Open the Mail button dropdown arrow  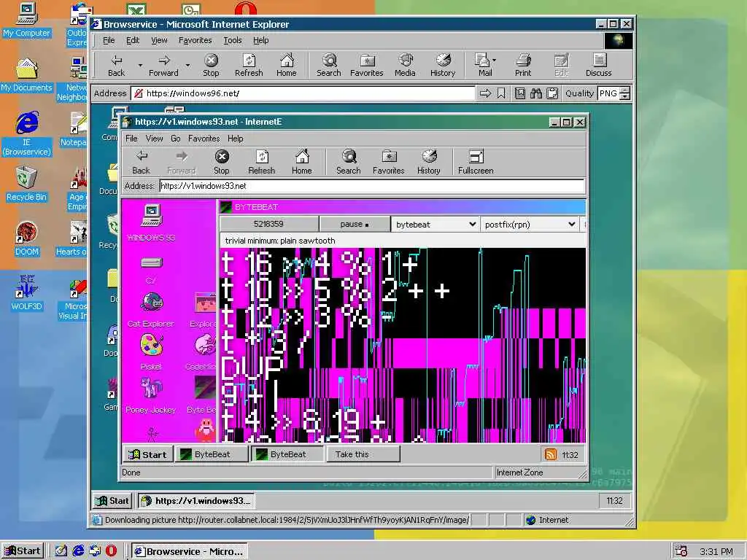[x=494, y=61]
